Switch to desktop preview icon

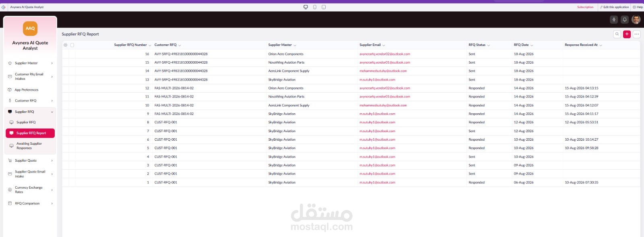[305, 7]
